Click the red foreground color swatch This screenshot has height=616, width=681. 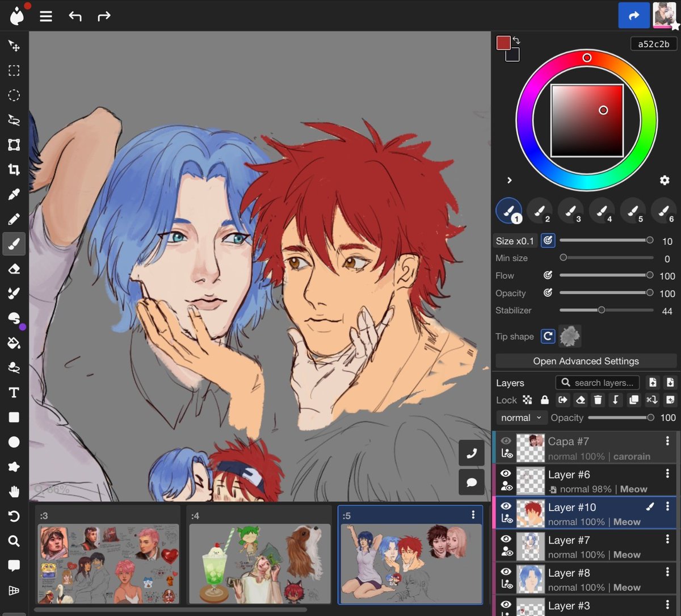(503, 43)
